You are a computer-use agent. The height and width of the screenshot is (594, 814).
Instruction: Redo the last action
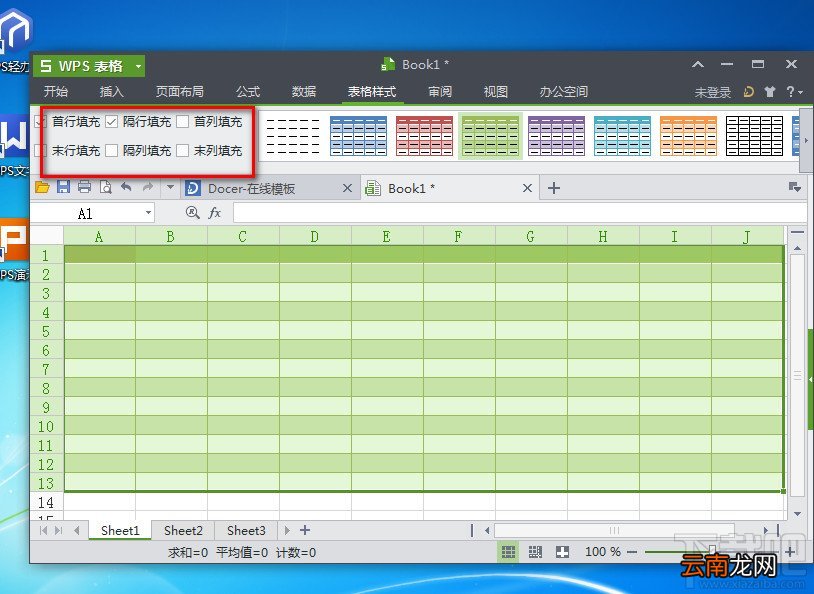pyautogui.click(x=148, y=187)
